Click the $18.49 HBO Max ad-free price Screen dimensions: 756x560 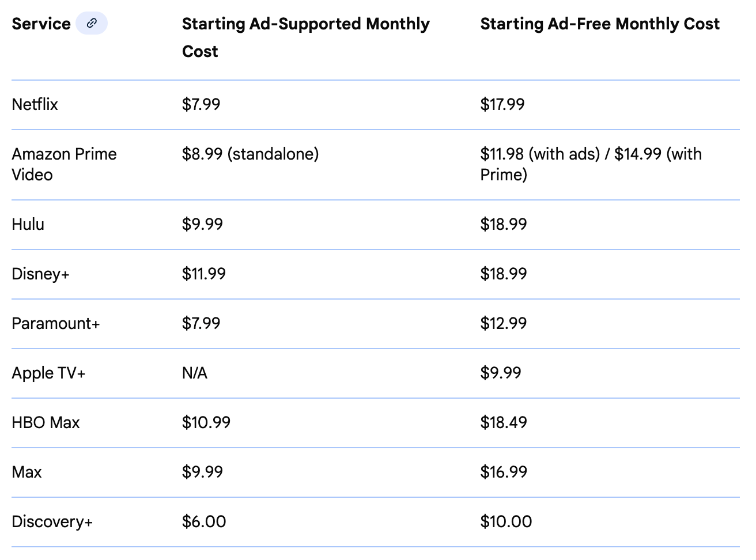coord(504,422)
